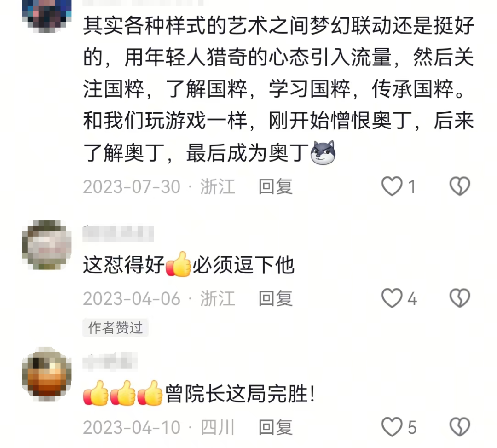Dislike the 2023-04-10 comment with broken heart
The width and height of the screenshot is (497, 448).
460,427
